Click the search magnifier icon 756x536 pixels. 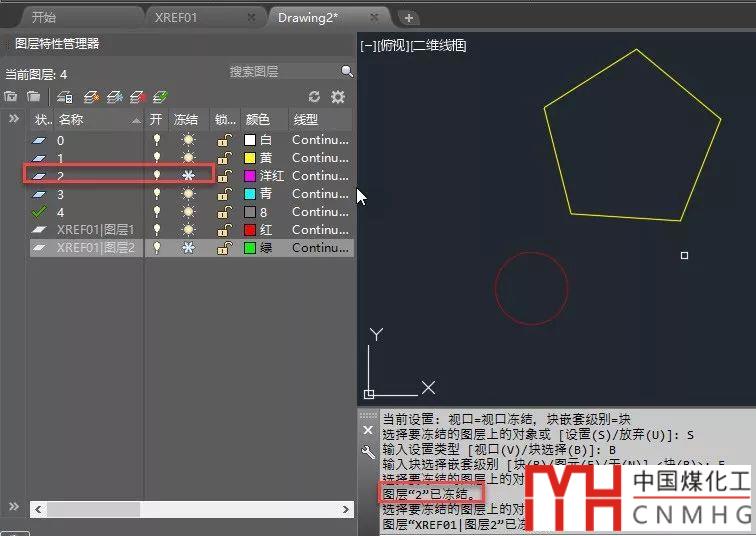[x=346, y=72]
